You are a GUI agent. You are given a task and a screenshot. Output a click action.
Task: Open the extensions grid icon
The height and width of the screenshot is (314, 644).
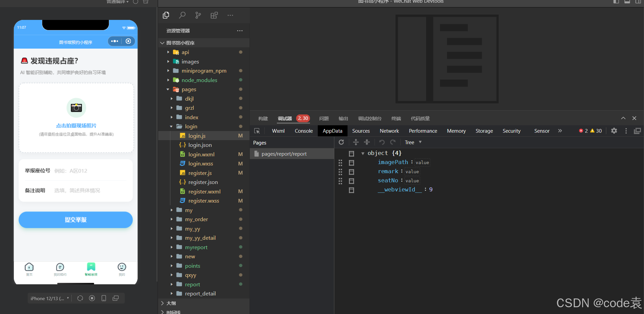214,15
